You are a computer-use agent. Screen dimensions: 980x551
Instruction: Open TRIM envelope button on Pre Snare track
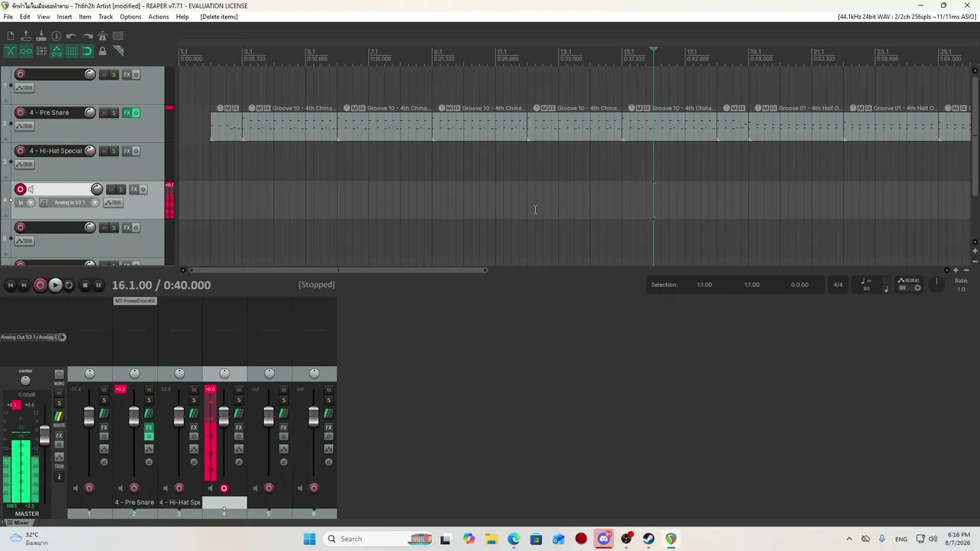coord(25,126)
